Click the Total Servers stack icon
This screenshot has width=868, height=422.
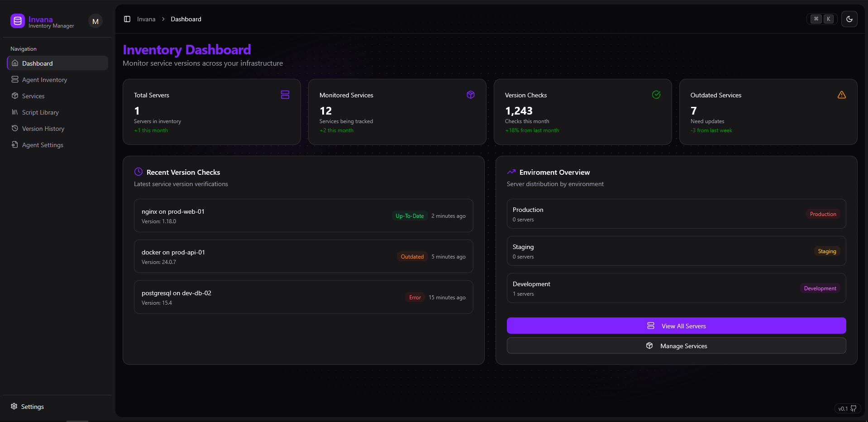click(x=285, y=95)
